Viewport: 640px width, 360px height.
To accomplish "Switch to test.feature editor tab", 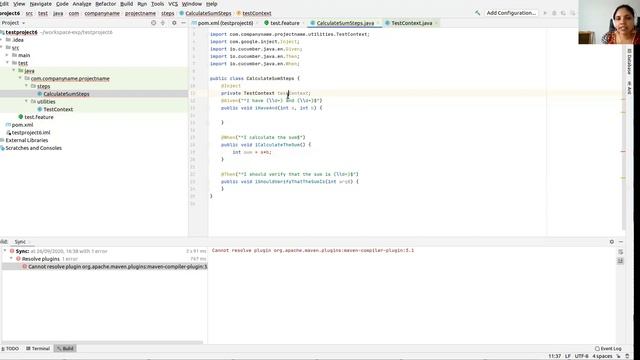I will (284, 23).
